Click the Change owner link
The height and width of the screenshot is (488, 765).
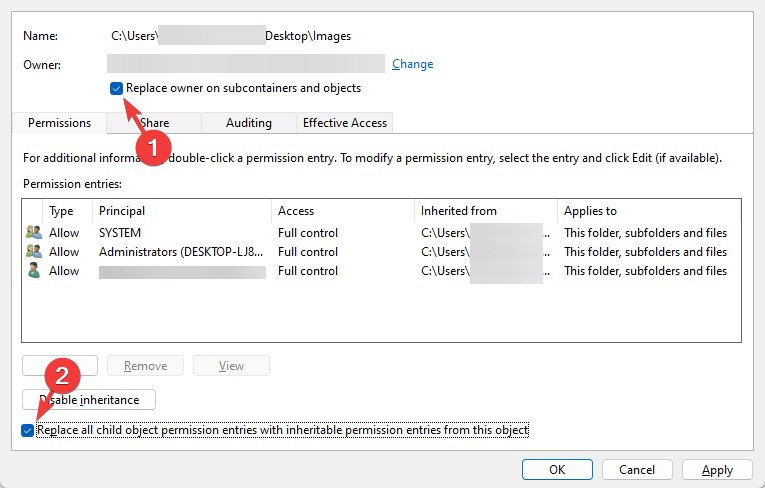(x=412, y=64)
